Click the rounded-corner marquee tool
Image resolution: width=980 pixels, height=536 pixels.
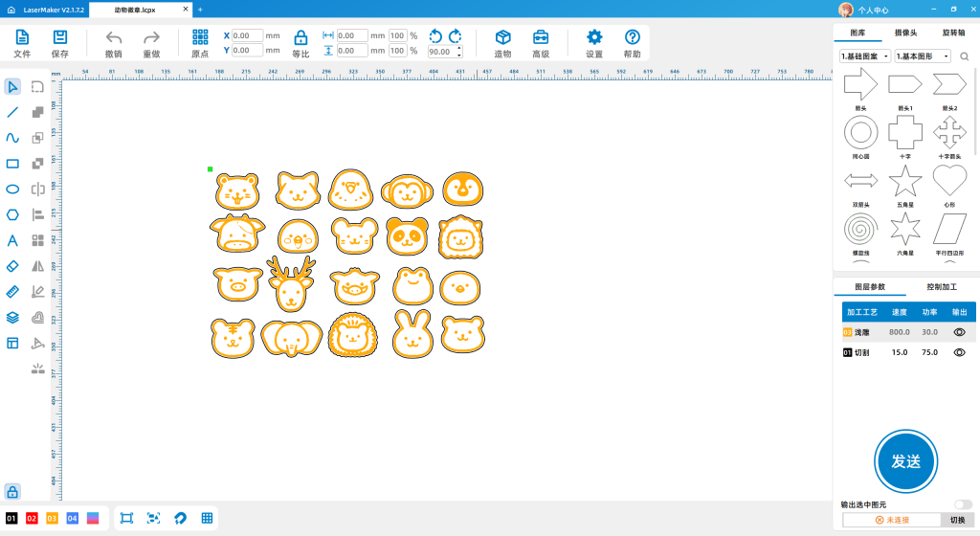(37, 87)
